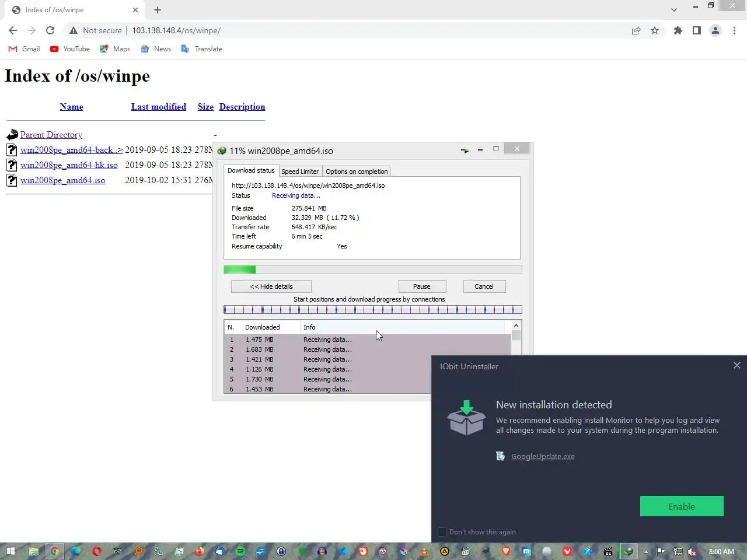Sort listing by Size column

pyautogui.click(x=205, y=107)
